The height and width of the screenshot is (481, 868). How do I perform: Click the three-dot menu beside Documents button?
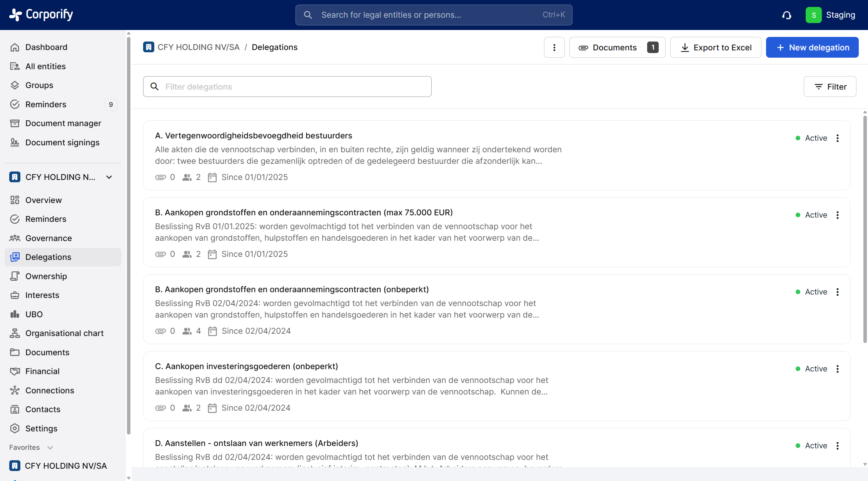(x=554, y=47)
